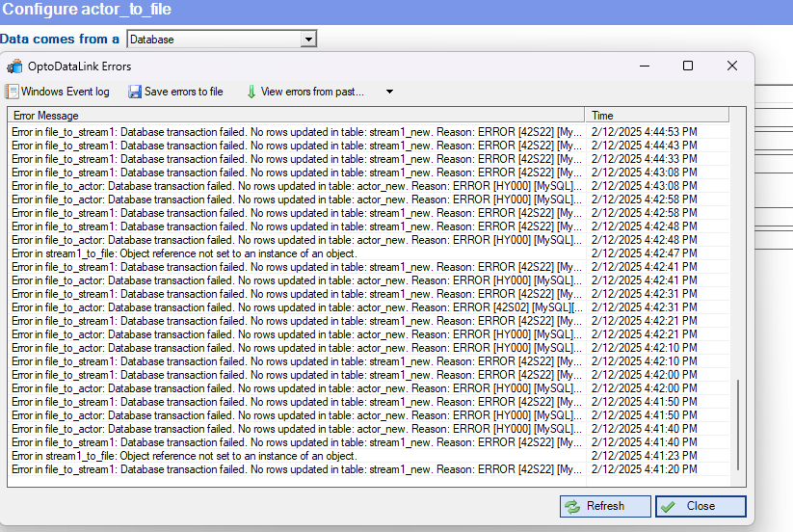
Task: Click the Close button with green checkmark
Action: (x=700, y=506)
